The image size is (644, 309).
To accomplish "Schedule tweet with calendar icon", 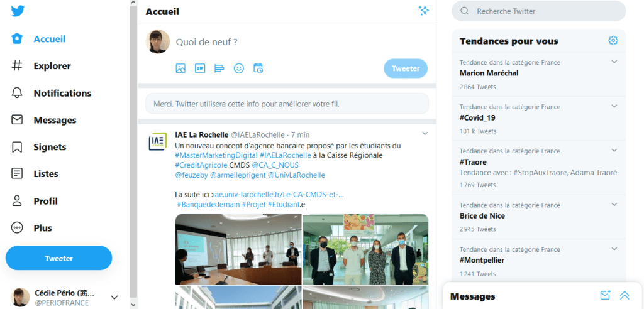I will coord(258,68).
